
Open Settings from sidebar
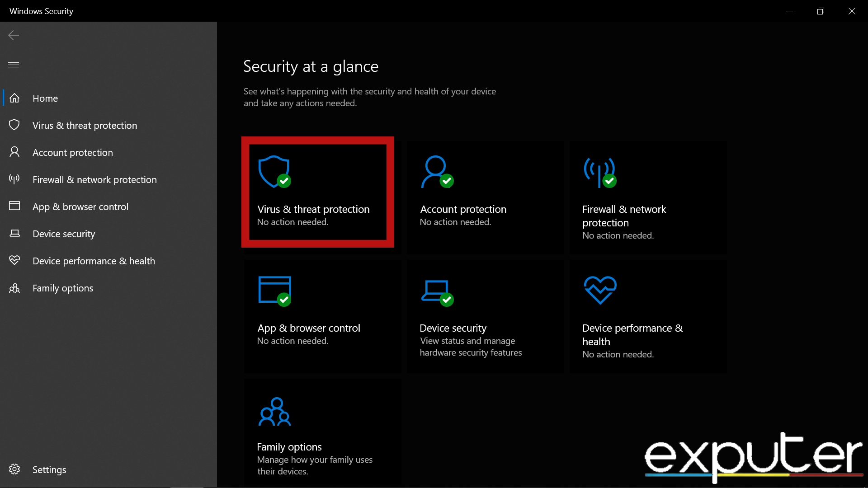click(49, 469)
